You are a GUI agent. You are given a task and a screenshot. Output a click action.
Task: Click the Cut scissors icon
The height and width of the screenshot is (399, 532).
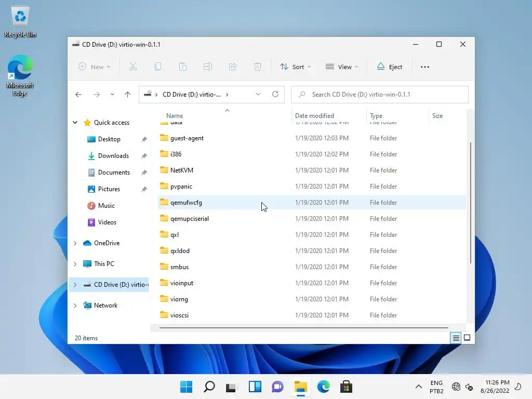[133, 67]
